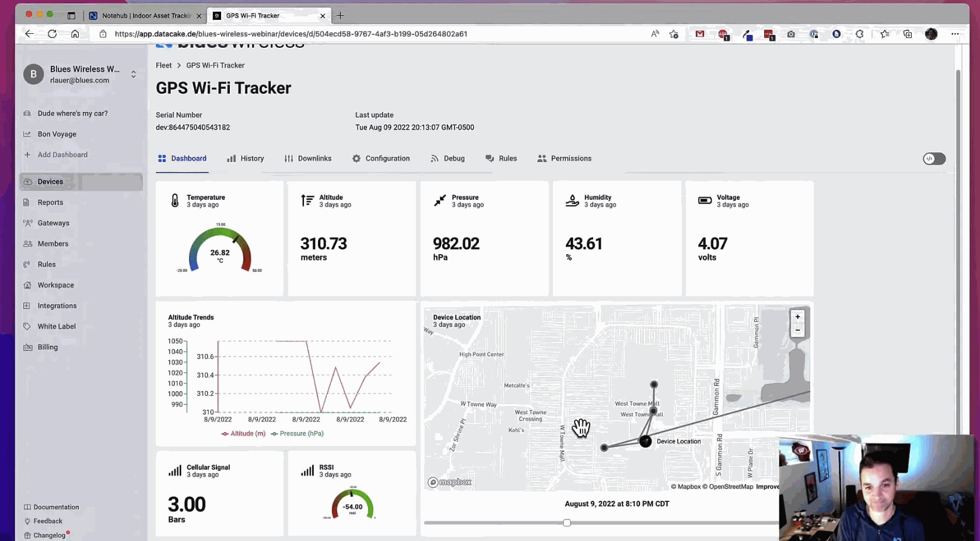Open the favorites list icon
The height and width of the screenshot is (541, 980).
(885, 34)
